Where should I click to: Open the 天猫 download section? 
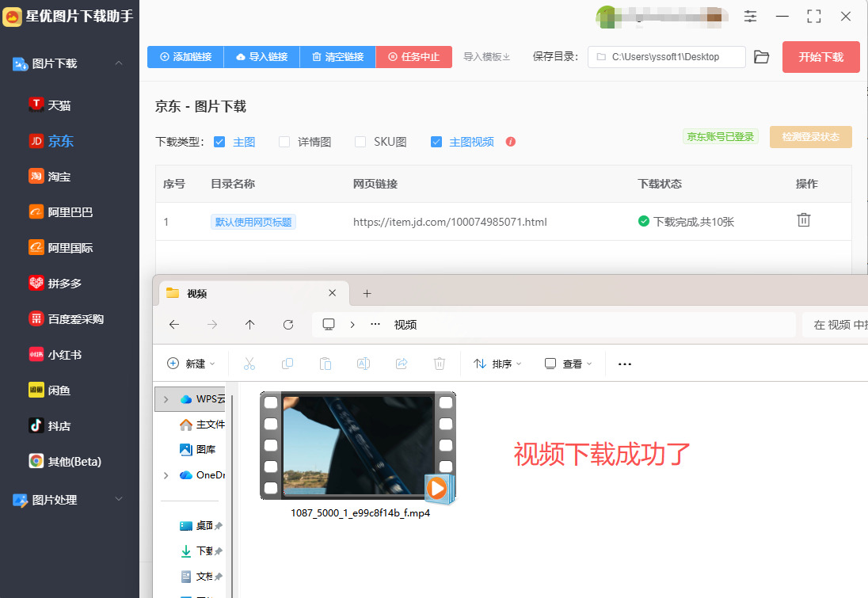(50, 105)
